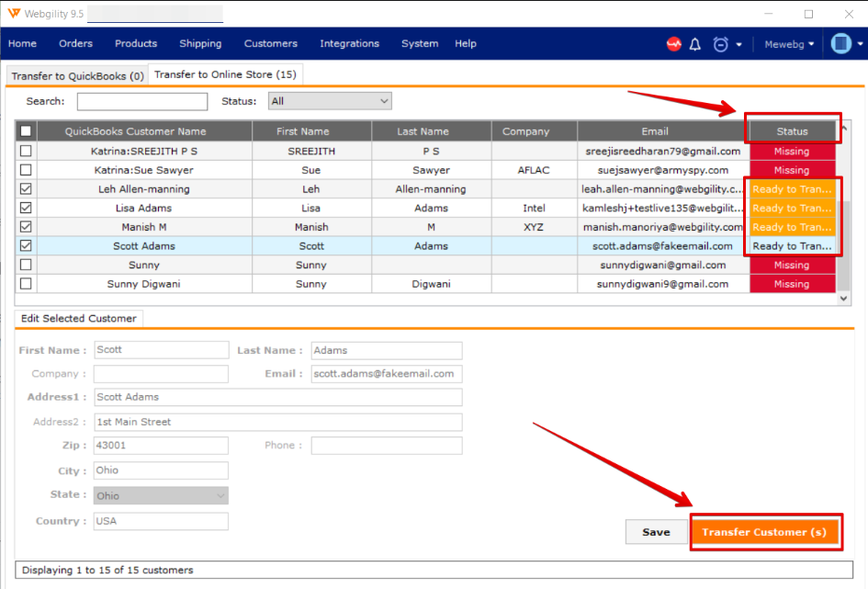
Task: Click the Digwani last name cell
Action: (431, 284)
